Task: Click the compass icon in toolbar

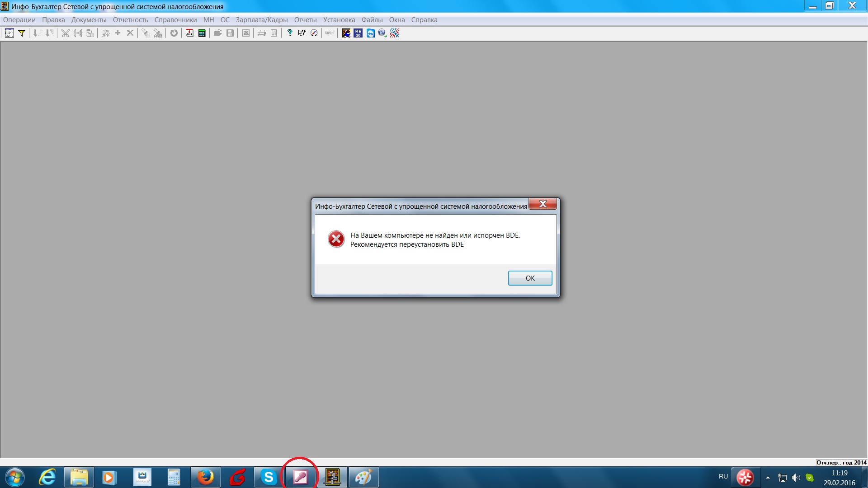Action: (x=314, y=33)
